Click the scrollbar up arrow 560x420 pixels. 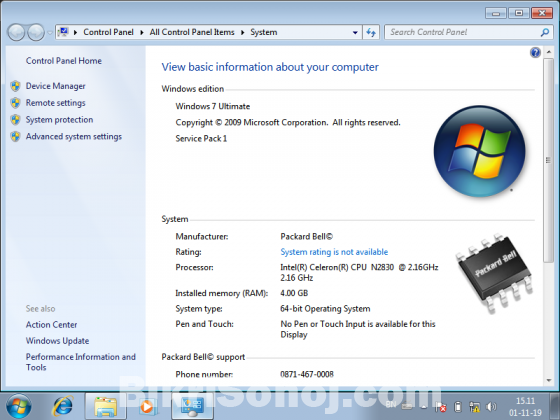549,52
